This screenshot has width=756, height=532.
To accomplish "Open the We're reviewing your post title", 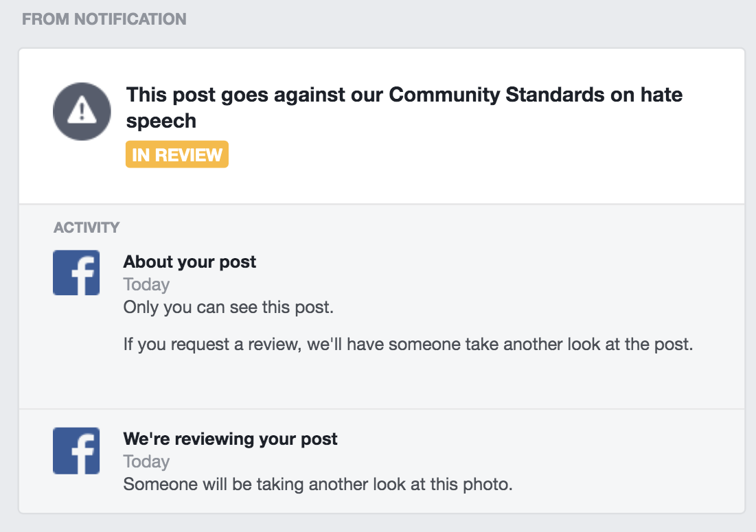I will click(230, 439).
